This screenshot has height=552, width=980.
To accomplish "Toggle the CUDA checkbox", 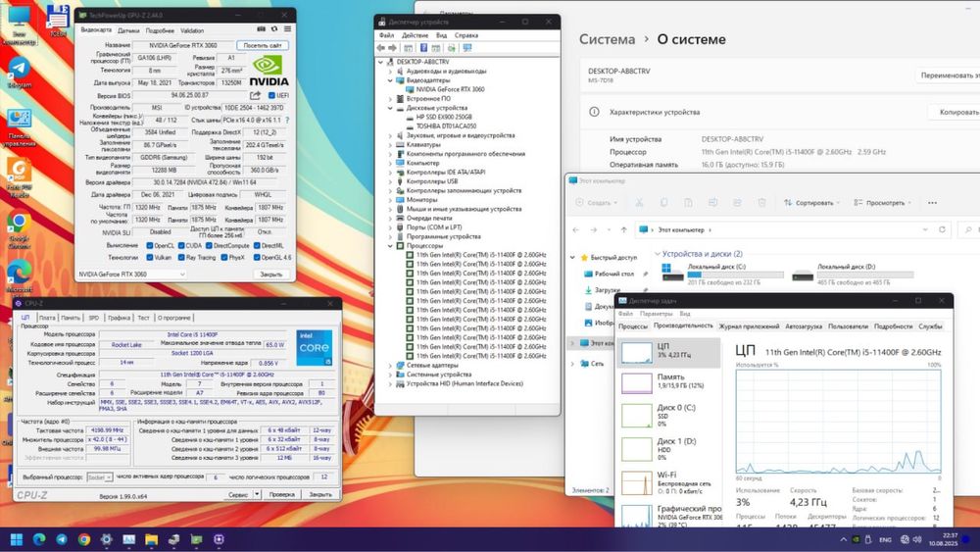I will tap(181, 246).
